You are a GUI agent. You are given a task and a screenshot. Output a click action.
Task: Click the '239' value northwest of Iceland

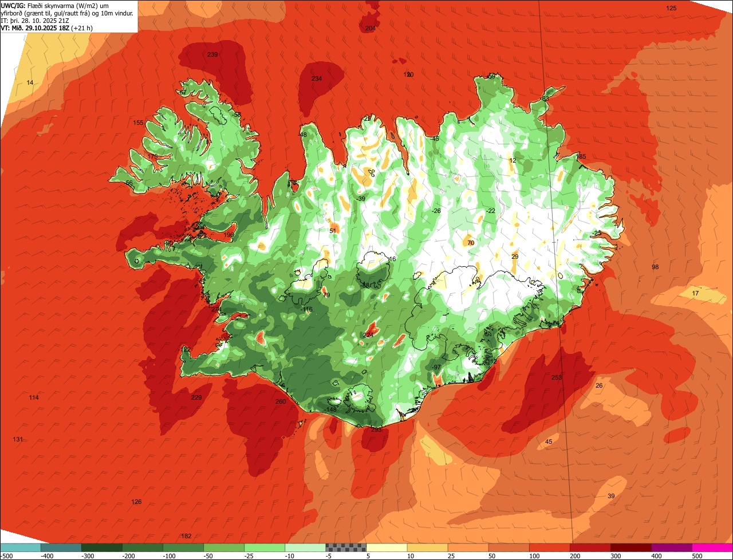click(x=212, y=54)
